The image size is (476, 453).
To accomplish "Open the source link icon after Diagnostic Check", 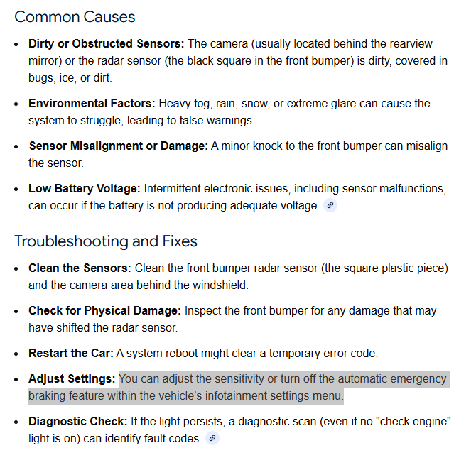I will (212, 439).
